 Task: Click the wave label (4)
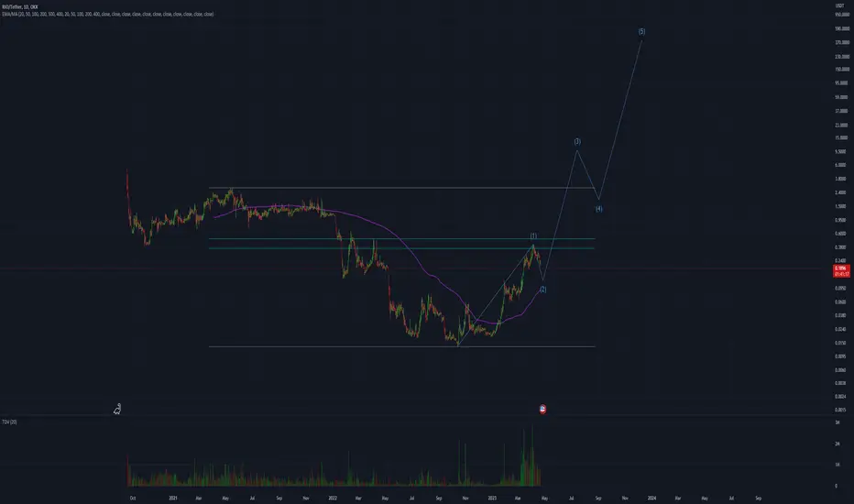(598, 209)
